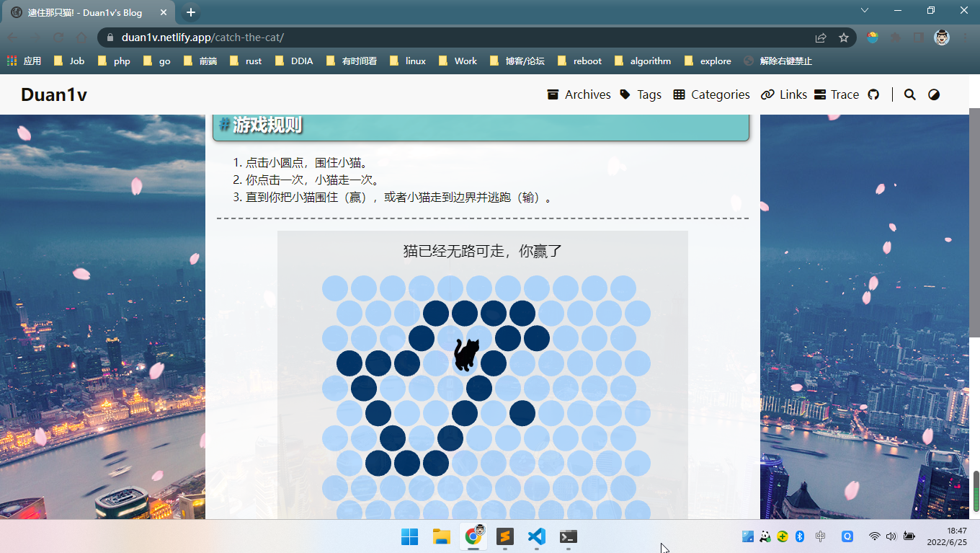Open the site search magnifier icon

pos(910,94)
